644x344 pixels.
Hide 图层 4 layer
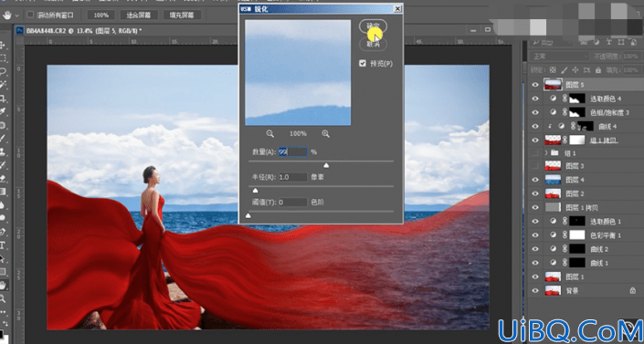pos(534,180)
